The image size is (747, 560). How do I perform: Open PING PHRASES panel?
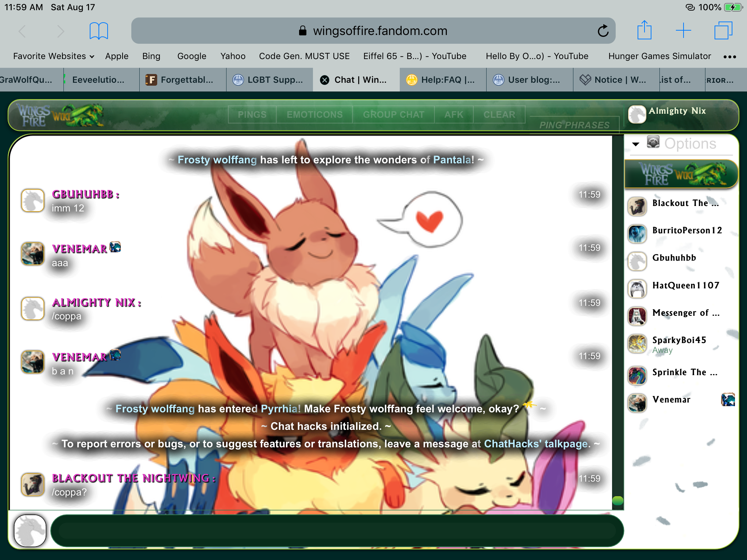pos(574,125)
